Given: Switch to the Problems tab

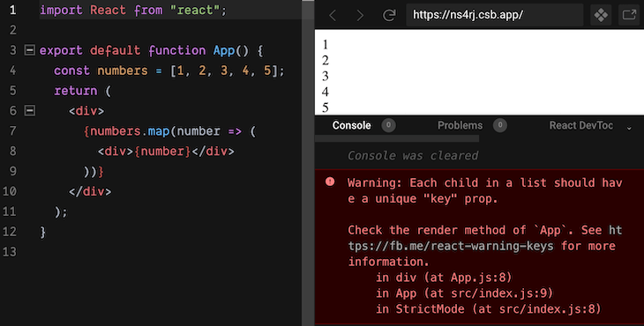Looking at the screenshot, I should coord(460,125).
